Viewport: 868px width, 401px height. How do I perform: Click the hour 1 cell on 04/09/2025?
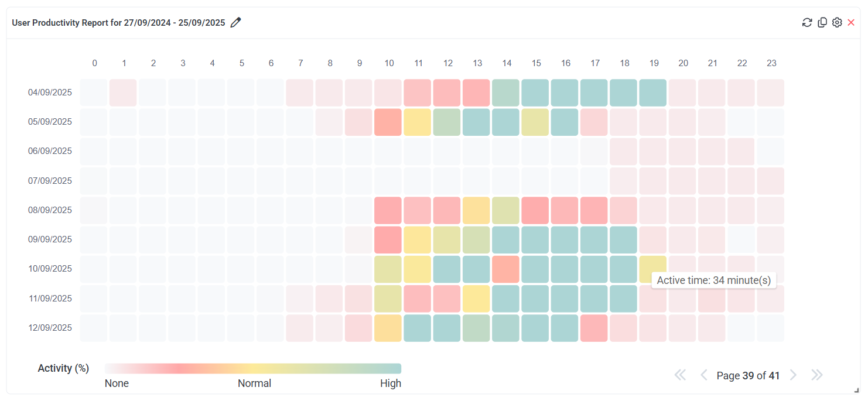click(123, 92)
